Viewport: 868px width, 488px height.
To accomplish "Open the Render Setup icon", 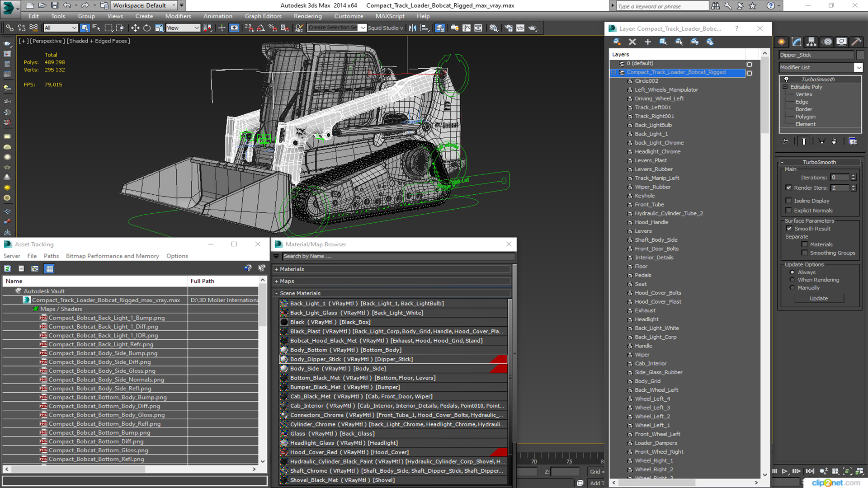I will click(509, 28).
